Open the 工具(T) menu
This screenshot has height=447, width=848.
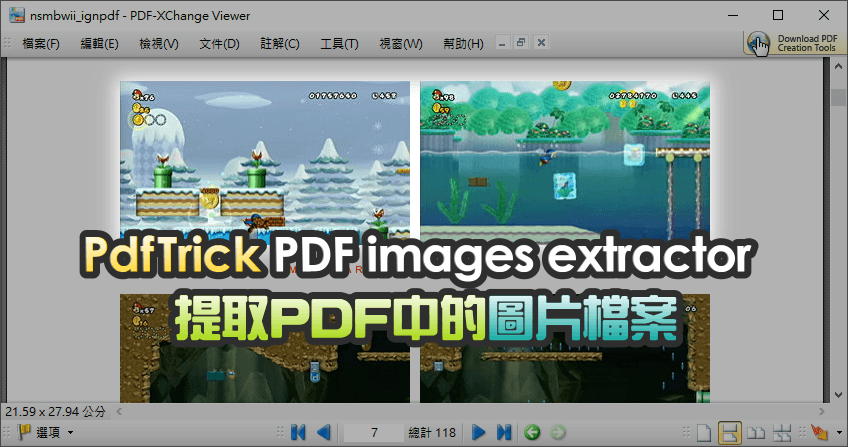pyautogui.click(x=339, y=44)
